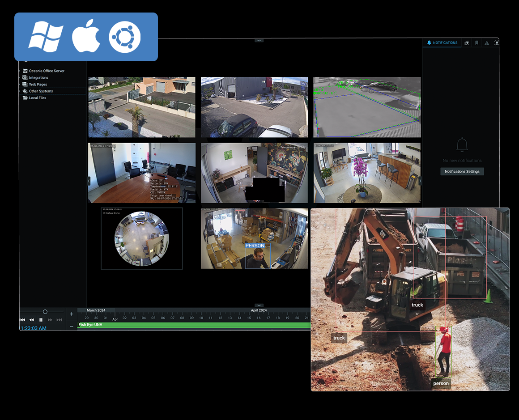Click the Fish Eye UNV green archive bar

[194, 325]
